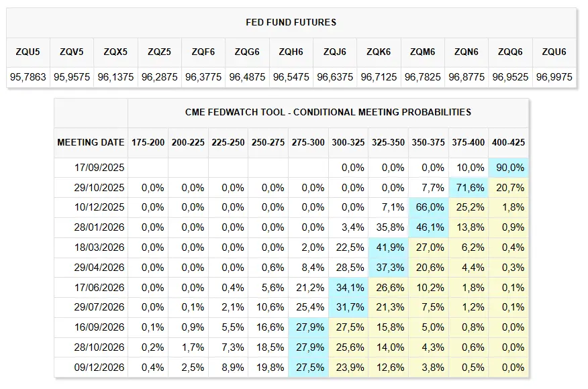Viewport: 588px width, 389px height.
Task: Select the 17/09/2025 meeting date row
Action: tap(99, 168)
